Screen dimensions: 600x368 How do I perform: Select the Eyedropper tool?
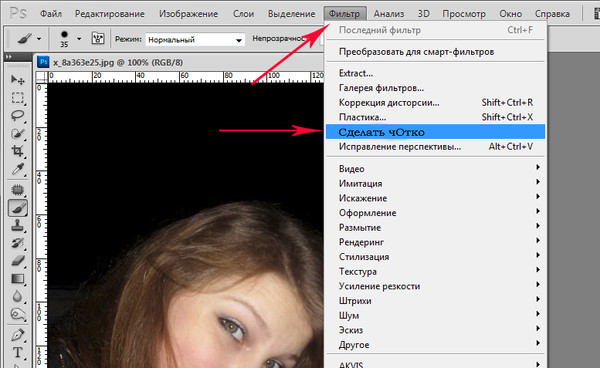[18, 169]
